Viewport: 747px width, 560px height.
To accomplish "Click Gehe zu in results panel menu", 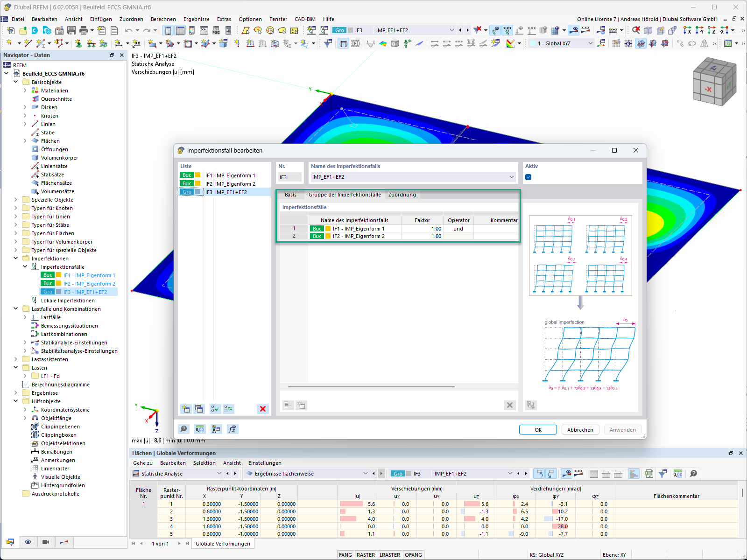I will [143, 463].
